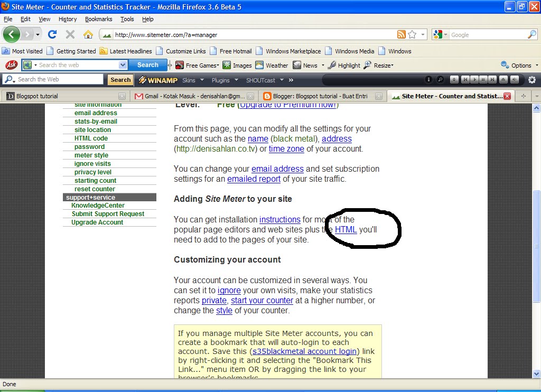Image resolution: width=541 pixels, height=392 pixels.
Task: Open the File menu
Action: tap(8, 19)
